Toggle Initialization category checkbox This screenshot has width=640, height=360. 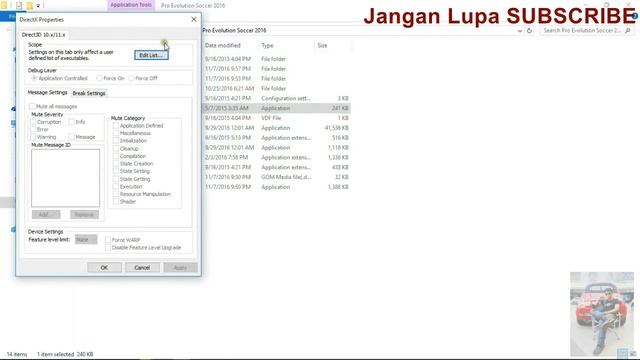(116, 140)
